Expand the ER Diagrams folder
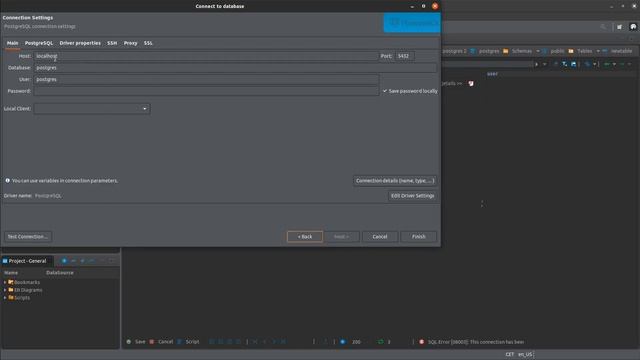Viewport: 640px width, 360px height. click(4, 290)
